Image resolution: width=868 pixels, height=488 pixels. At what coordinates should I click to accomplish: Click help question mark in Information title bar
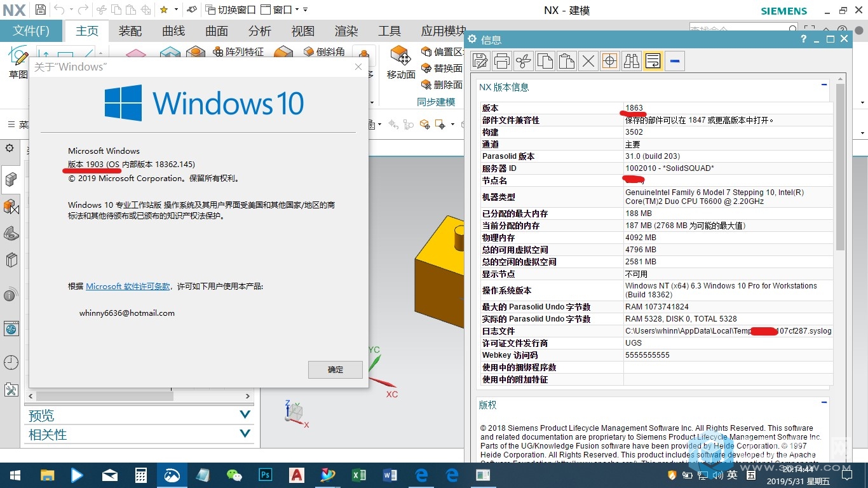click(x=804, y=39)
